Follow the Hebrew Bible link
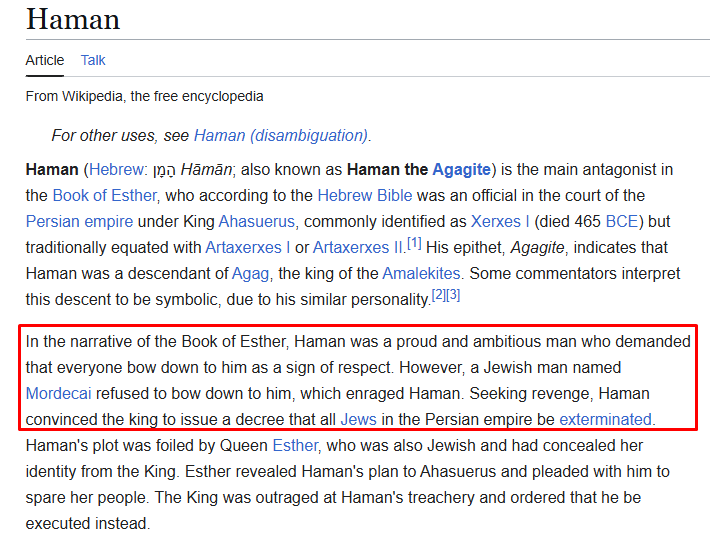Viewport: 710px width, 546px height. coord(364,195)
